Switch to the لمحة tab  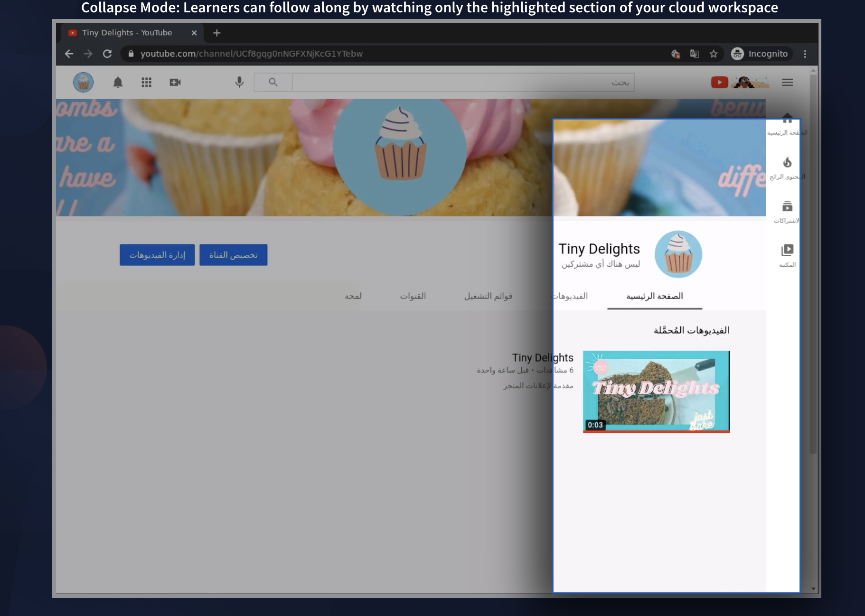(x=353, y=296)
